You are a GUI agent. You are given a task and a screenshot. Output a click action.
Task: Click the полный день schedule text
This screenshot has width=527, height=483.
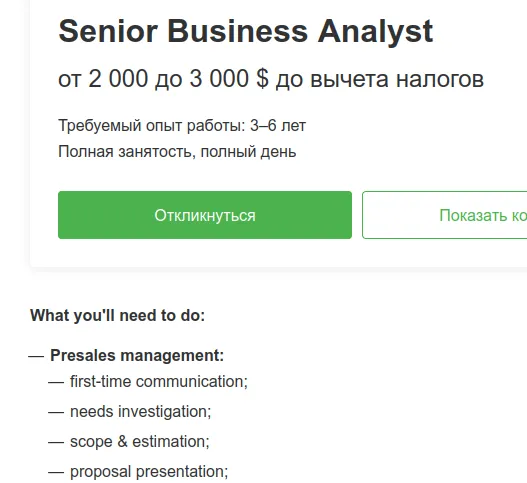pyautogui.click(x=248, y=152)
